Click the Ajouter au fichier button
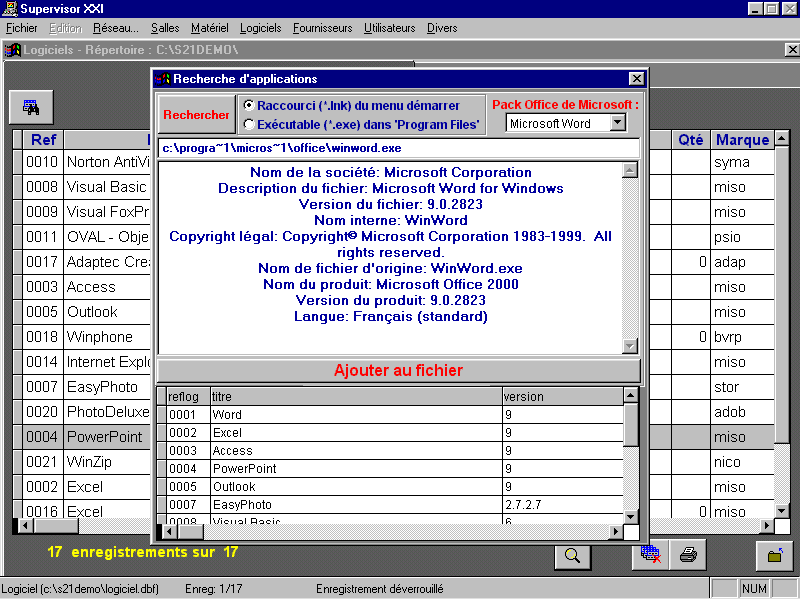 (x=398, y=370)
